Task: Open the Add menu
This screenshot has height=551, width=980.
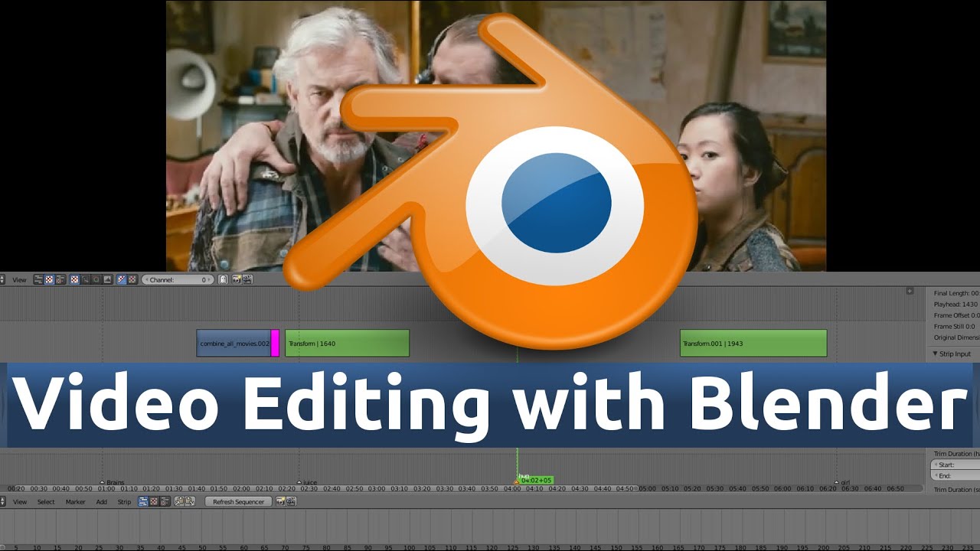Action: pos(101,502)
